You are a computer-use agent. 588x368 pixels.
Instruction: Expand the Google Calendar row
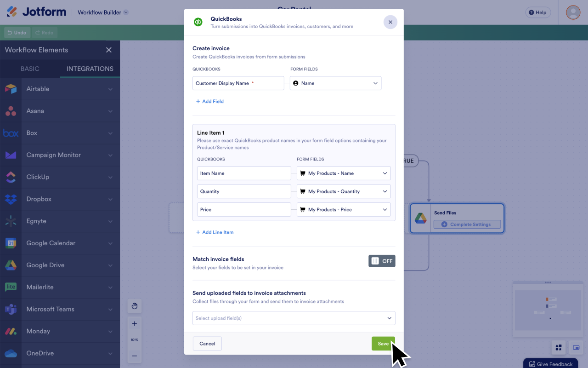[110, 243]
